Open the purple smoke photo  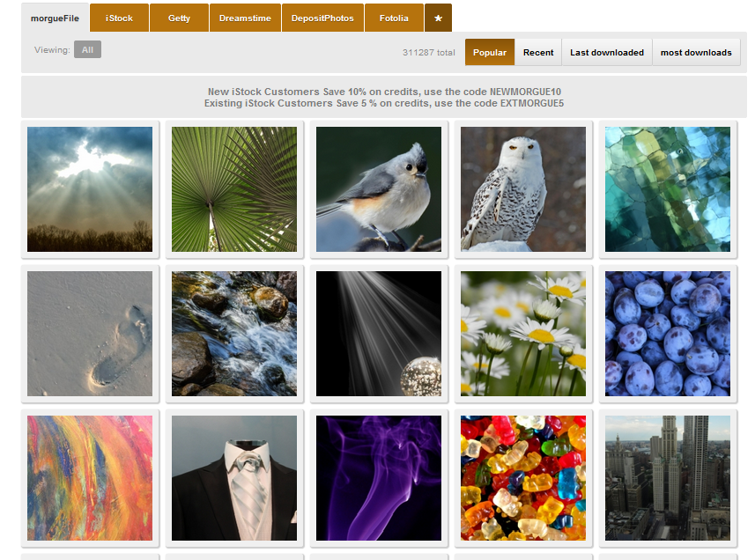379,478
